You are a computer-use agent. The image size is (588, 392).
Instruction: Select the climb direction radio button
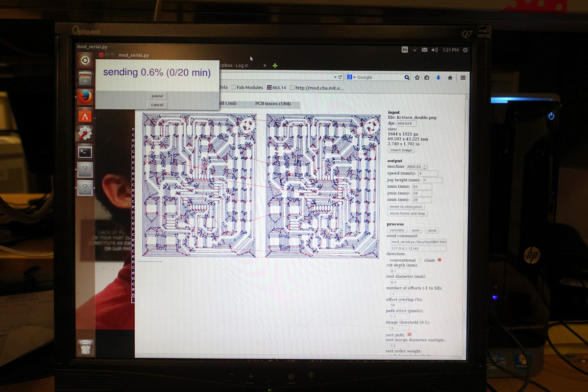coord(439,260)
